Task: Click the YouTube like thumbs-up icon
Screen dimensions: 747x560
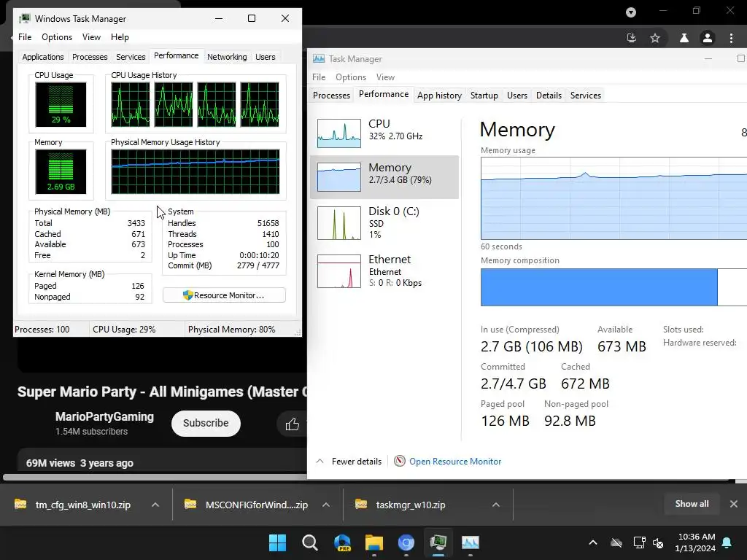Action: [x=292, y=424]
